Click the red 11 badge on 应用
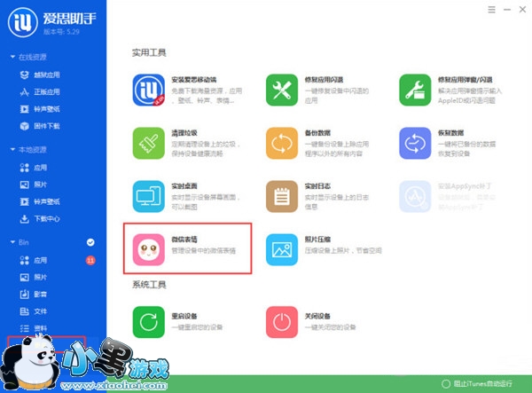The width and height of the screenshot is (532, 393). 90,260
